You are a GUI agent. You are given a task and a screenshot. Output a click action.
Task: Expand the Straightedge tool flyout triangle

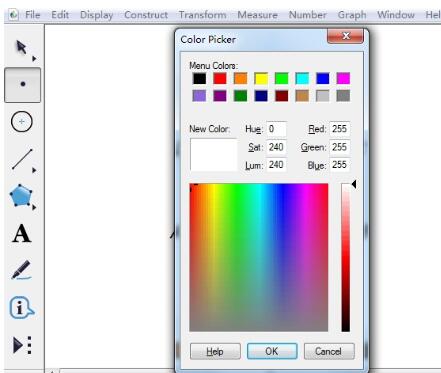tap(34, 170)
